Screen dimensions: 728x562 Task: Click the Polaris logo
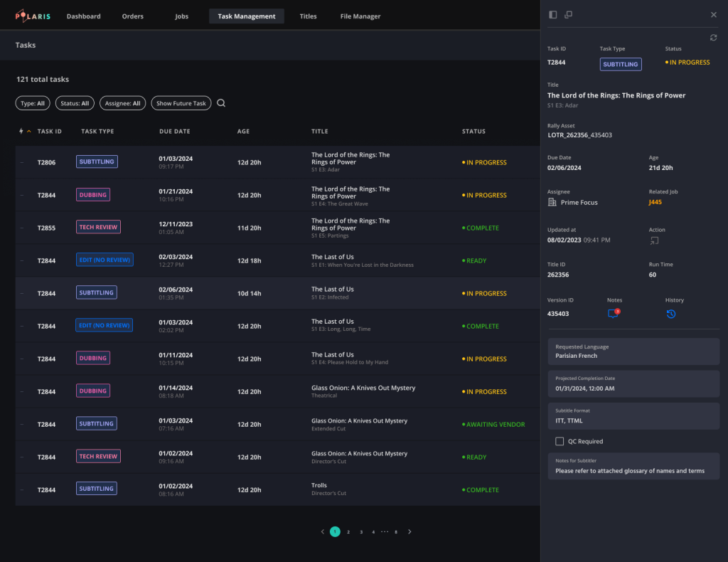pyautogui.click(x=33, y=16)
